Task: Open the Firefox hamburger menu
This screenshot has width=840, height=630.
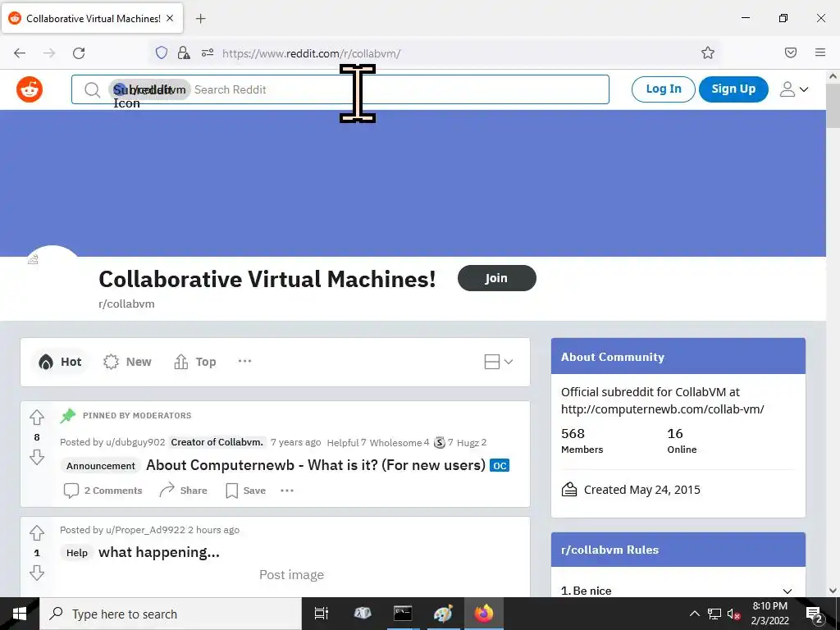Action: coord(820,52)
